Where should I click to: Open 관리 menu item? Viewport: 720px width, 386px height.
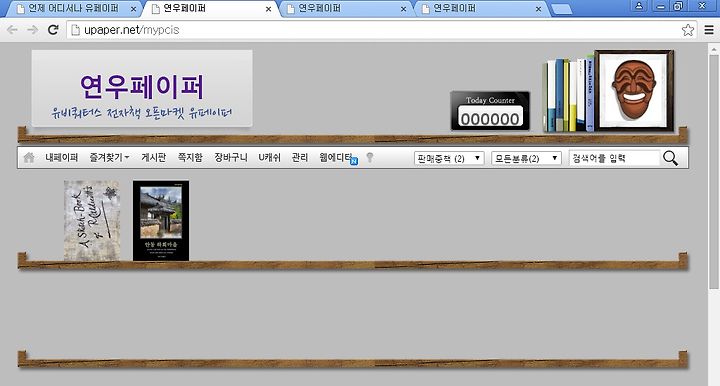click(300, 157)
